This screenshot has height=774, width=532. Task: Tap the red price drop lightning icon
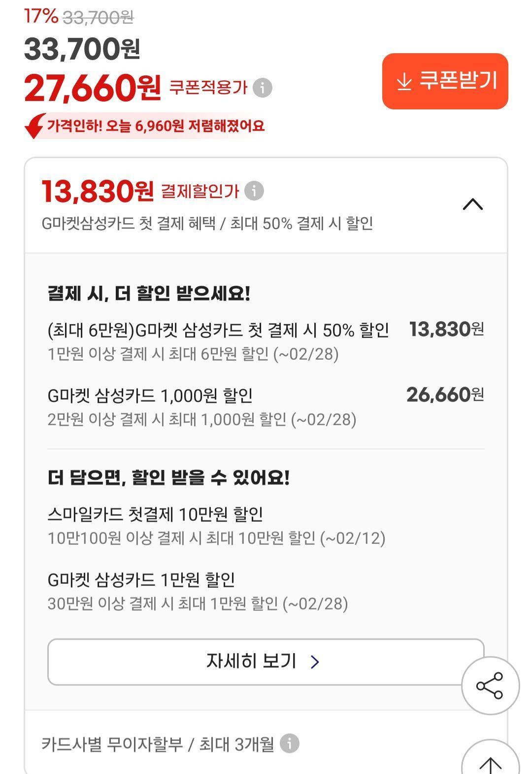click(34, 126)
